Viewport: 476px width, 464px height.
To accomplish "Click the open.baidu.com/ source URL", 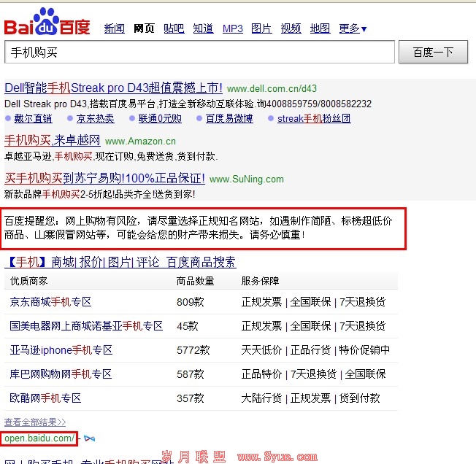I will pos(39,438).
